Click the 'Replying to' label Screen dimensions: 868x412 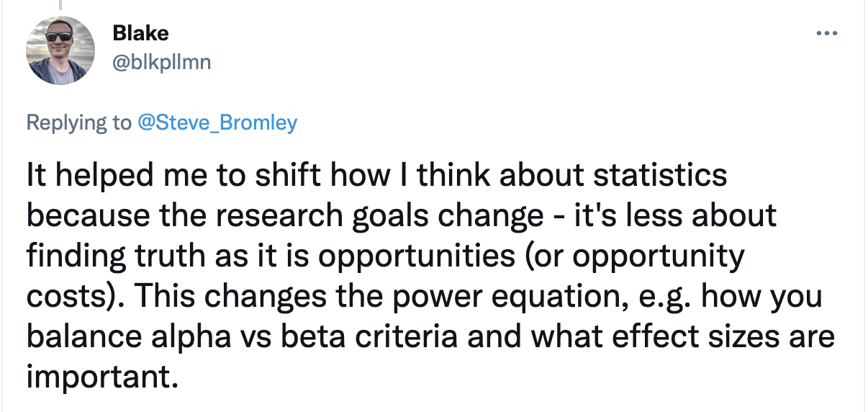click(x=79, y=123)
